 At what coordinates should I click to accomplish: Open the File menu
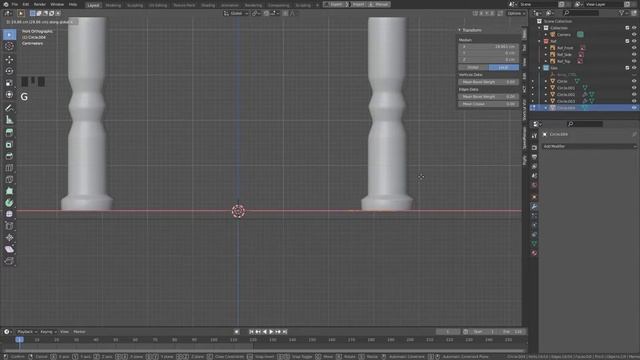coord(15,4)
